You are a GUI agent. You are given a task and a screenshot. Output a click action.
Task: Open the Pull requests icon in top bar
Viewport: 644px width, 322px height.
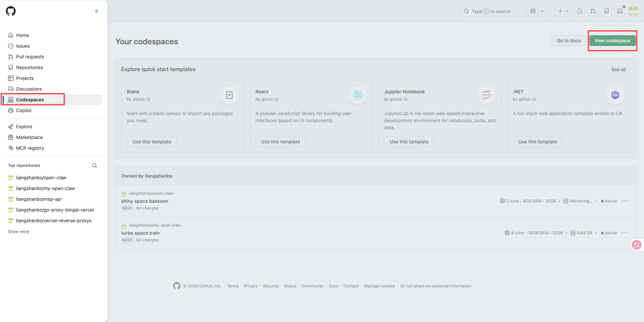[593, 11]
